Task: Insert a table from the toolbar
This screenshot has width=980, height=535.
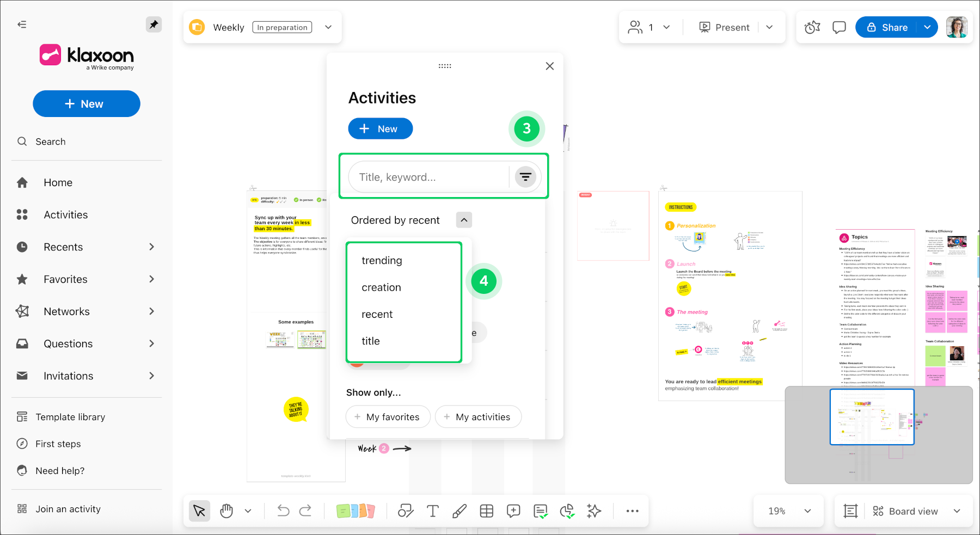Action: [x=486, y=511]
